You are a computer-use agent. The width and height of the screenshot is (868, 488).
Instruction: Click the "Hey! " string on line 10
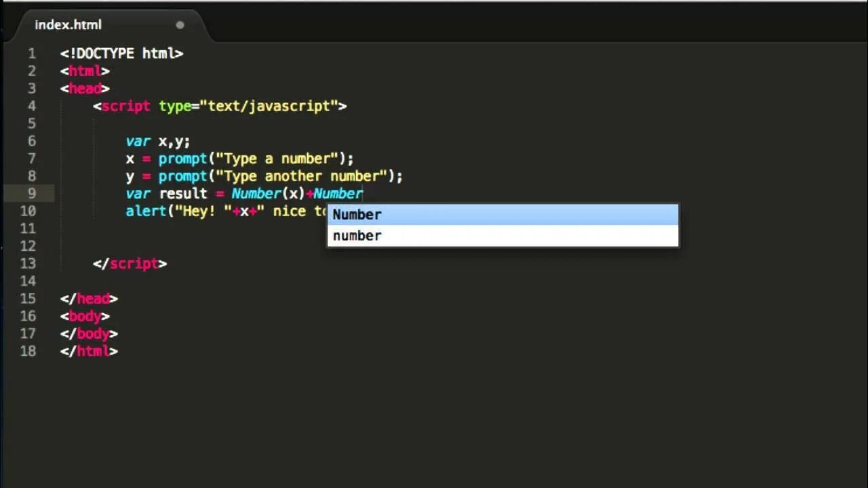pyautogui.click(x=203, y=211)
